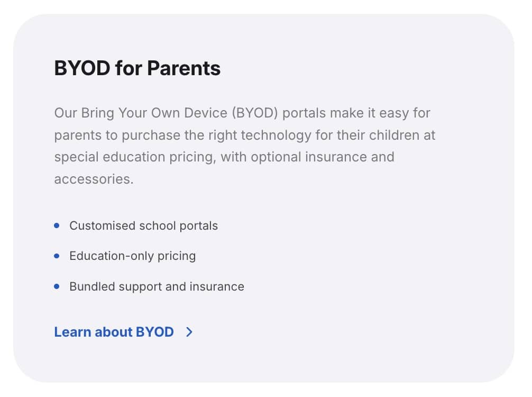
Task: Click the word "Customised" in the first bullet
Action: [103, 225]
